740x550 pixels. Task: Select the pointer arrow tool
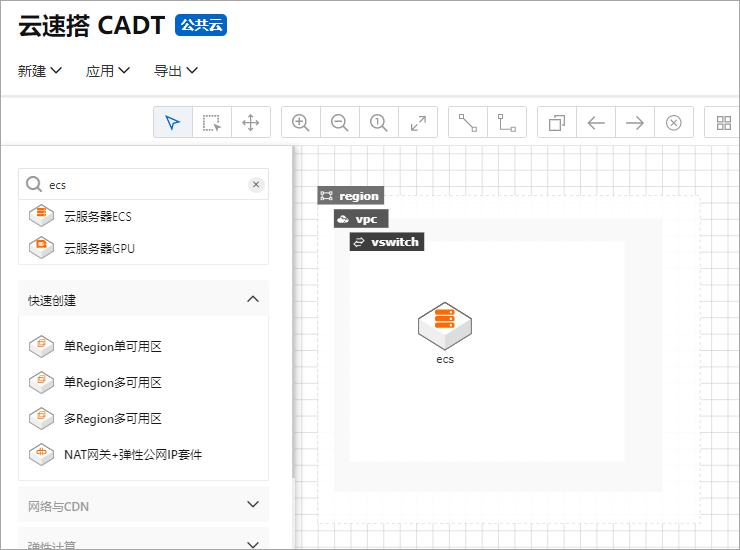pos(173,123)
